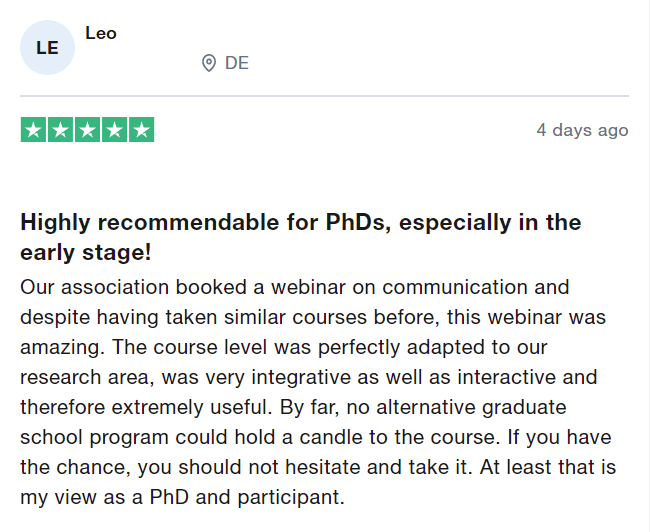Image resolution: width=650 pixels, height=532 pixels.
Task: Click the line starting 'school program could hold'
Action: 316,437
